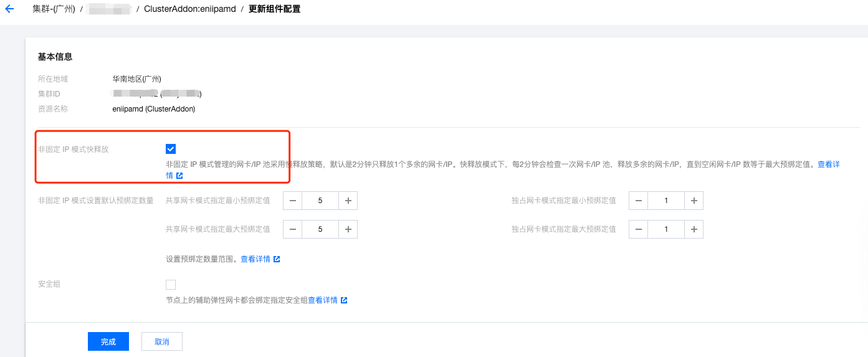Screen dimensions: 868x357
Task: Enable the 安全组 checkbox
Action: click(171, 285)
